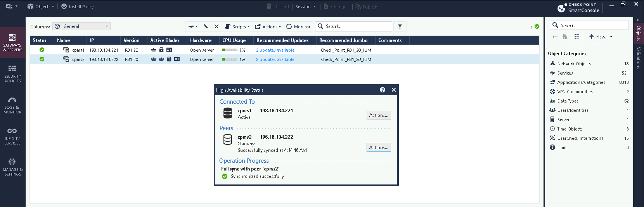Click the edit pencil icon in toolbar
644x207 pixels.
(x=206, y=26)
